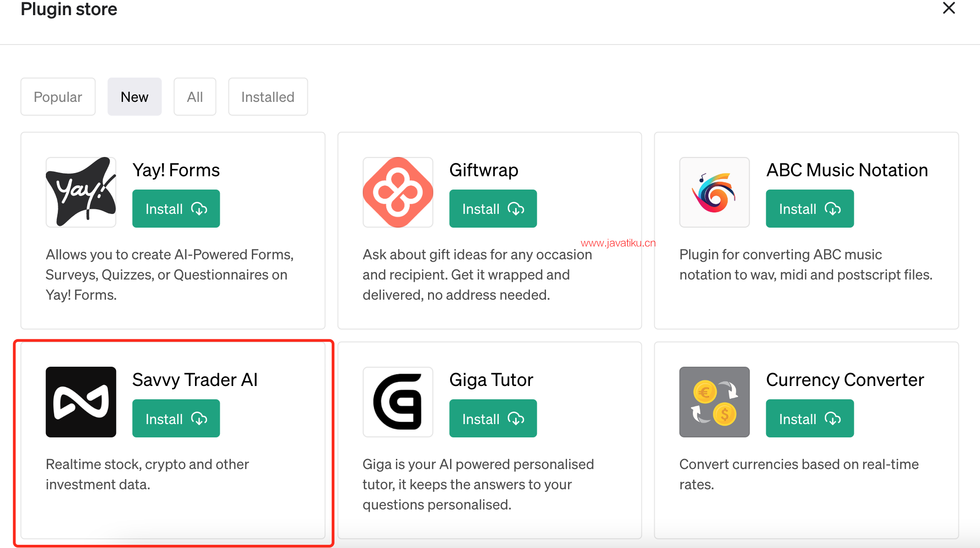Click the Yay! Forms title text

176,170
